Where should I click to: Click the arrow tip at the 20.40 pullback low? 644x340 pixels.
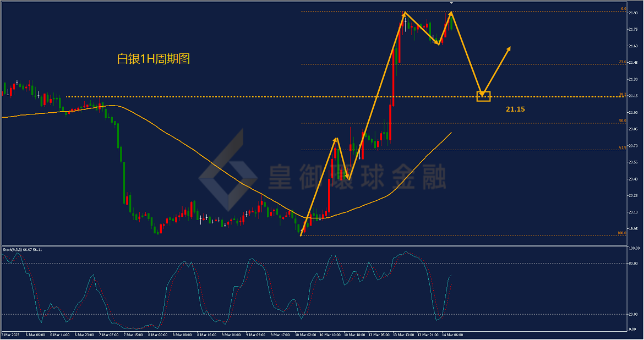coord(348,178)
